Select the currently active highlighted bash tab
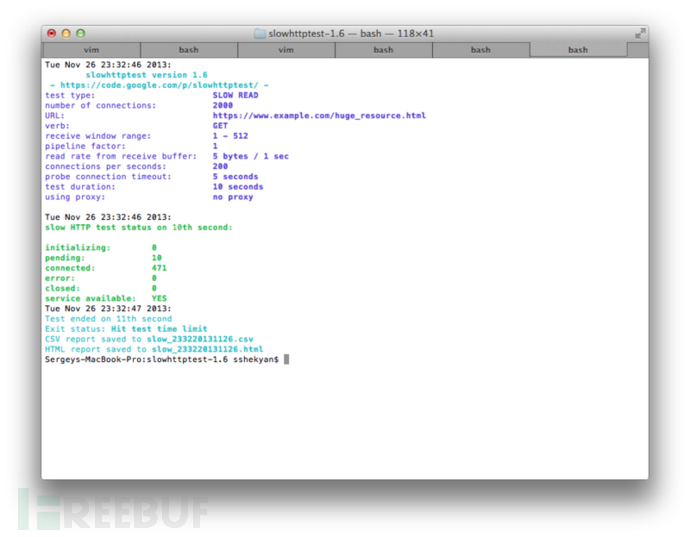Viewport: 690px width, 537px height. [x=578, y=50]
